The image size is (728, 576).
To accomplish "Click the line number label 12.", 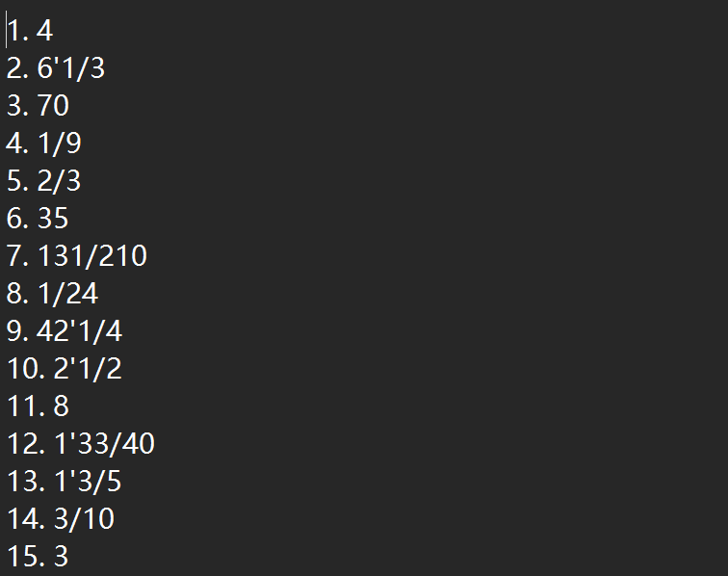I will [26, 444].
